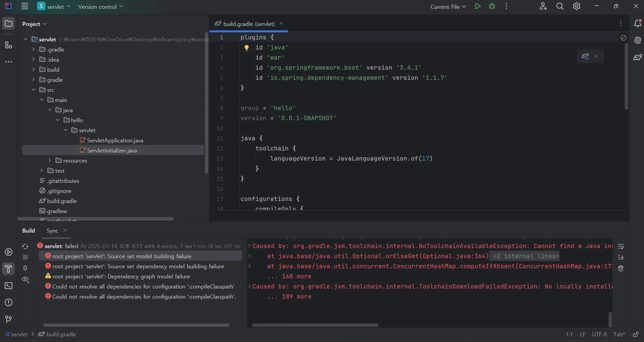Open more run actions menu

pyautogui.click(x=506, y=6)
